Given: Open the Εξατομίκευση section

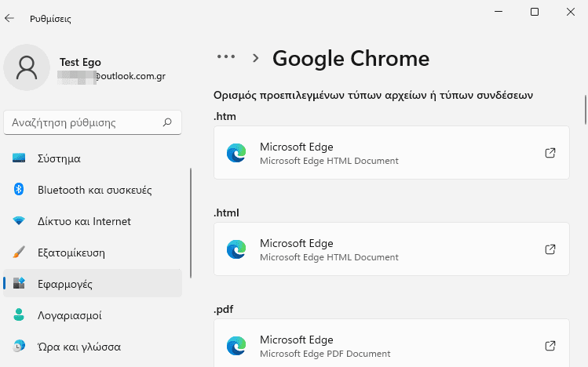Looking at the screenshot, I should tap(93, 253).
